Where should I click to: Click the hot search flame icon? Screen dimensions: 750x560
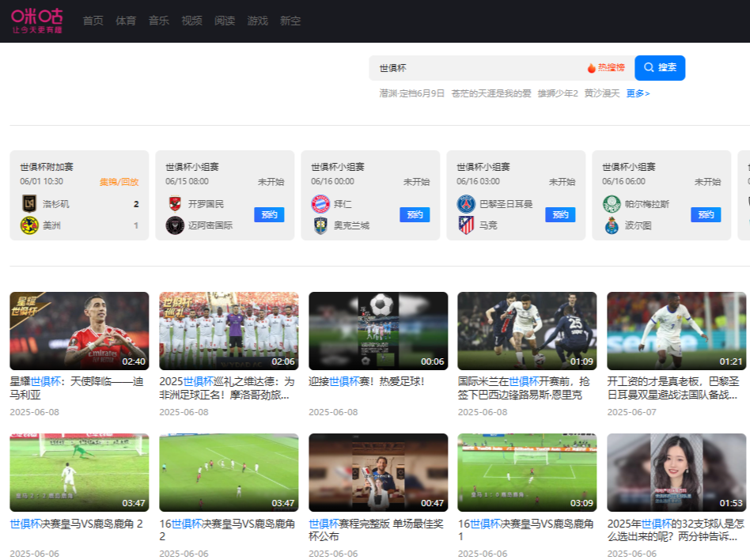pos(591,68)
